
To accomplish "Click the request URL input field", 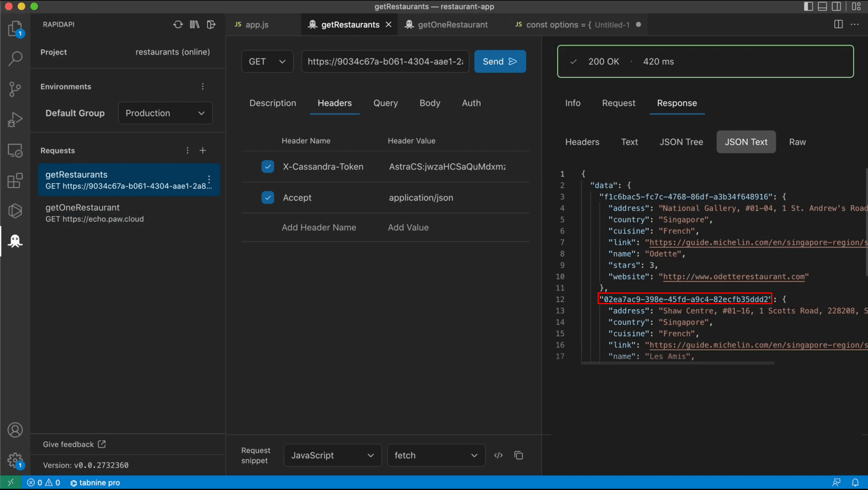I will [x=385, y=61].
